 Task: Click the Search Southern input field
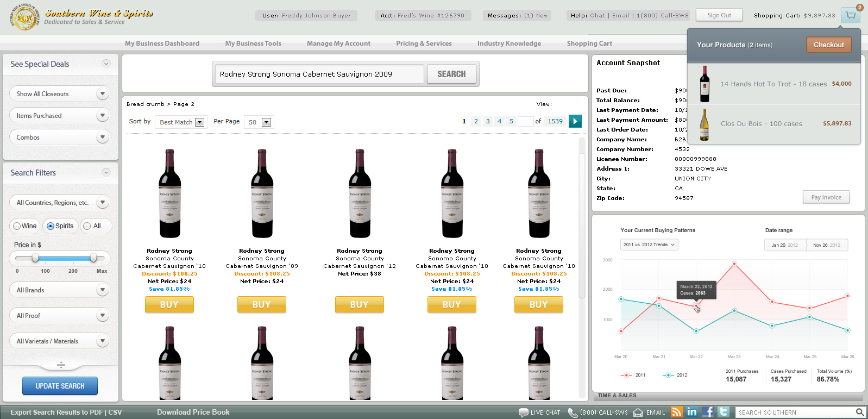click(796, 412)
